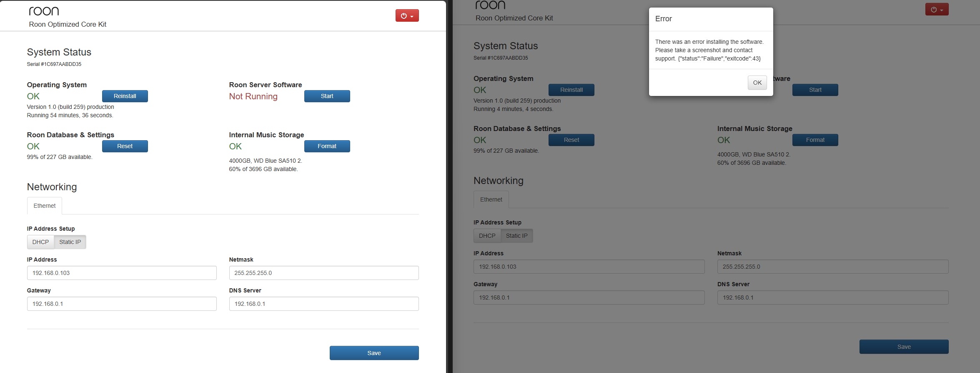Focus Gateway field in right window

coord(589,297)
